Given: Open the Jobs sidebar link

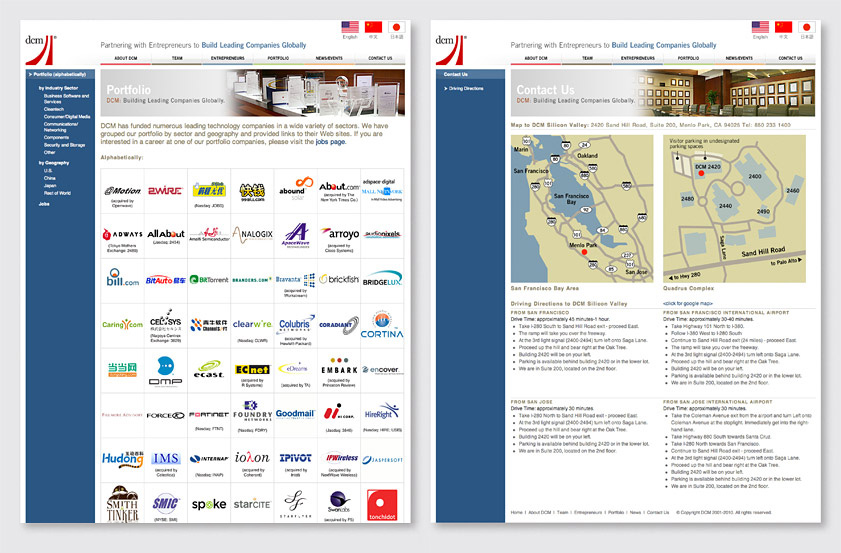Looking at the screenshot, I should pyautogui.click(x=44, y=204).
